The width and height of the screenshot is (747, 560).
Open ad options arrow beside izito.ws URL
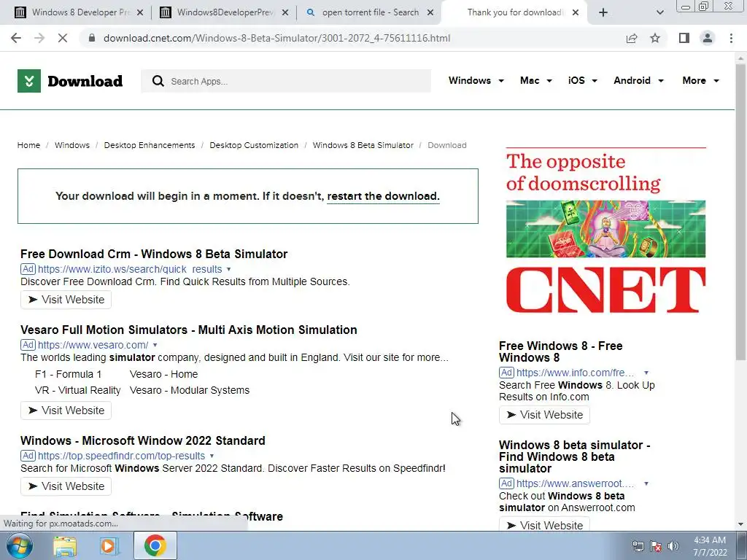(228, 270)
